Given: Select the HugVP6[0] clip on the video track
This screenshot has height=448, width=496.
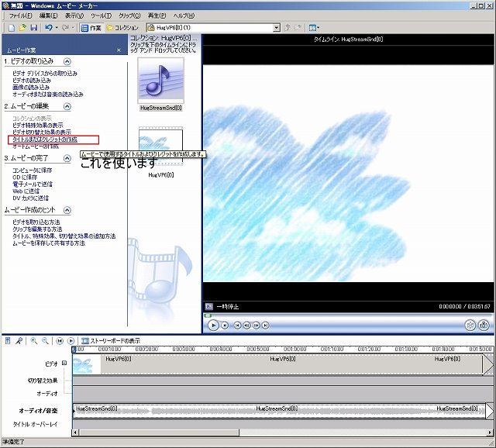Looking at the screenshot, I should [x=283, y=364].
